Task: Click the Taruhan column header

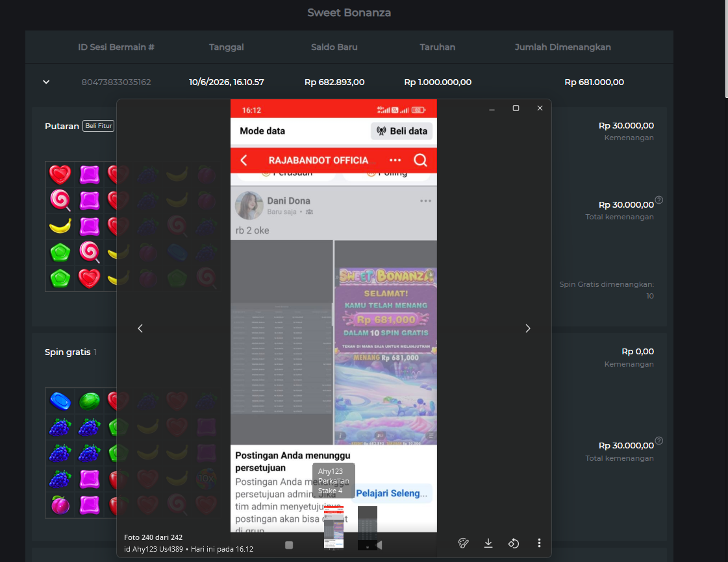Action: [437, 47]
